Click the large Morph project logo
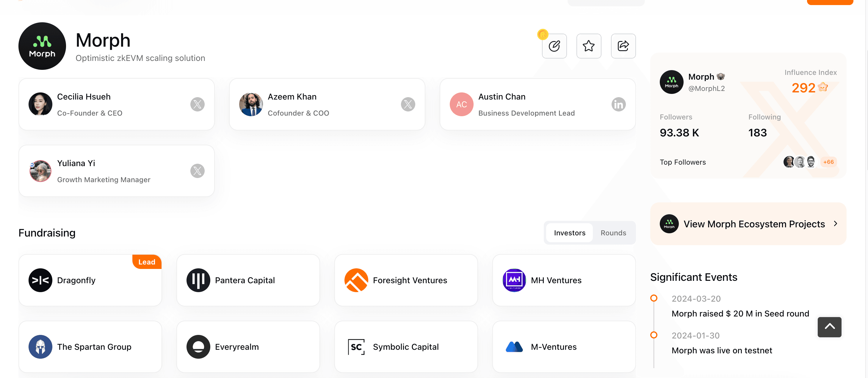 (42, 46)
